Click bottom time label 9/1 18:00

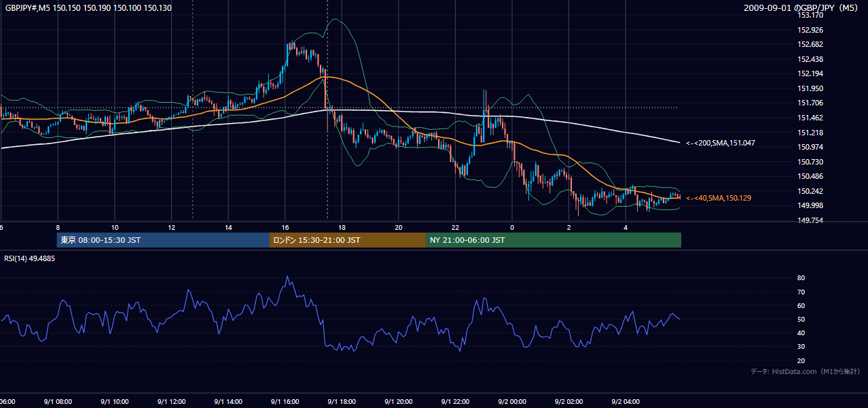tap(342, 401)
